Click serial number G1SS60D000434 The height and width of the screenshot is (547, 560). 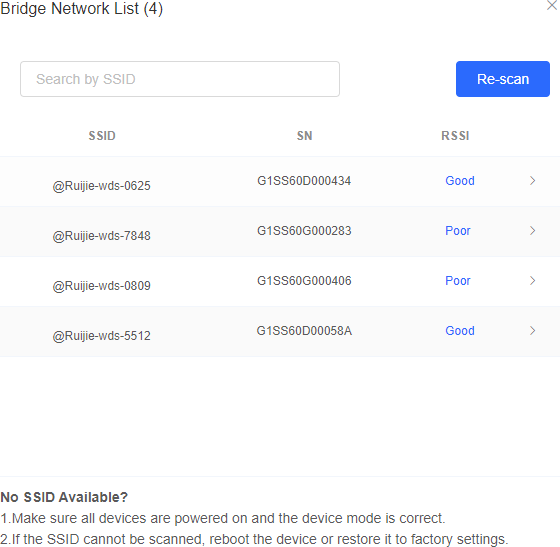304,181
